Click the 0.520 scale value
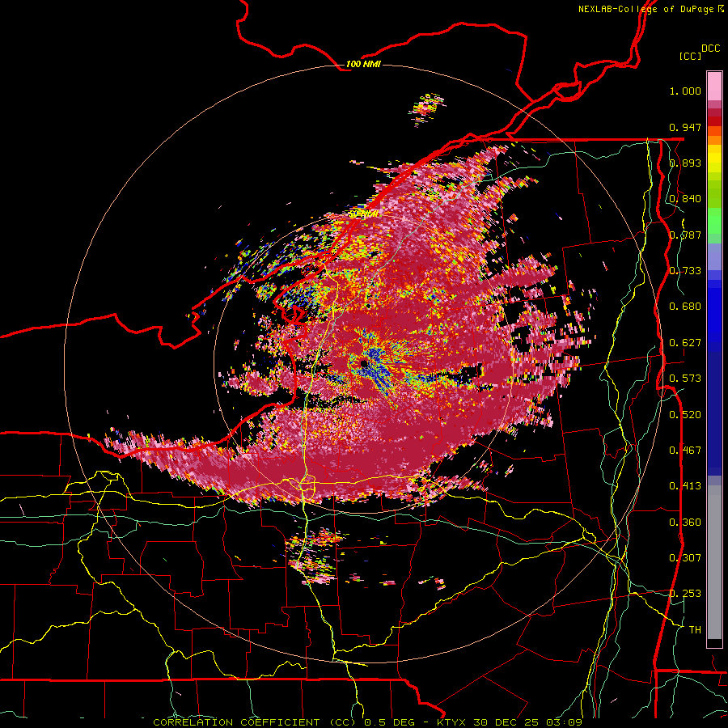 tap(685, 415)
